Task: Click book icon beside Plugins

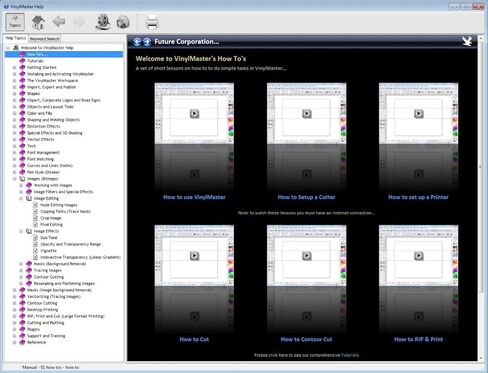Action: point(22,329)
